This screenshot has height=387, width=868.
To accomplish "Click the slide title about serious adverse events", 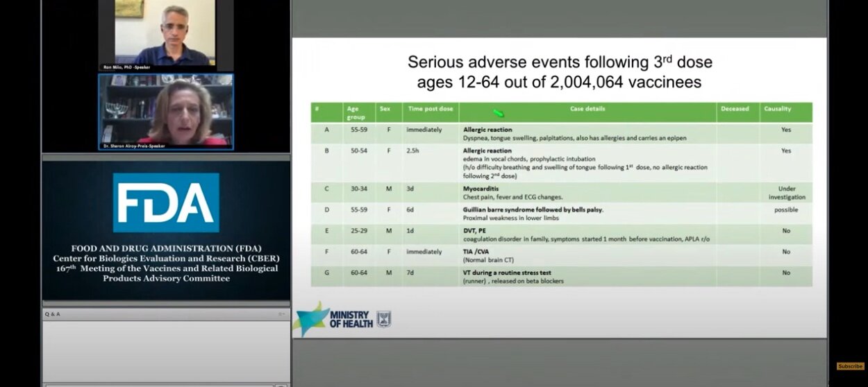I will click(x=560, y=71).
